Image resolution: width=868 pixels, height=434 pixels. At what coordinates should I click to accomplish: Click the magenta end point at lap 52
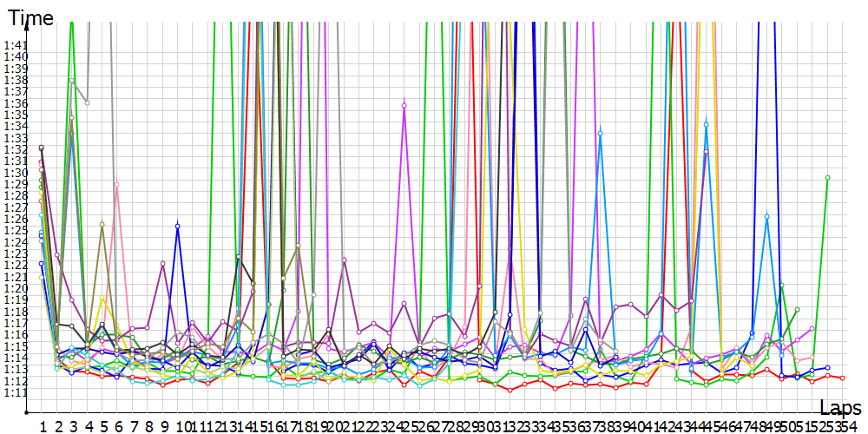812,329
